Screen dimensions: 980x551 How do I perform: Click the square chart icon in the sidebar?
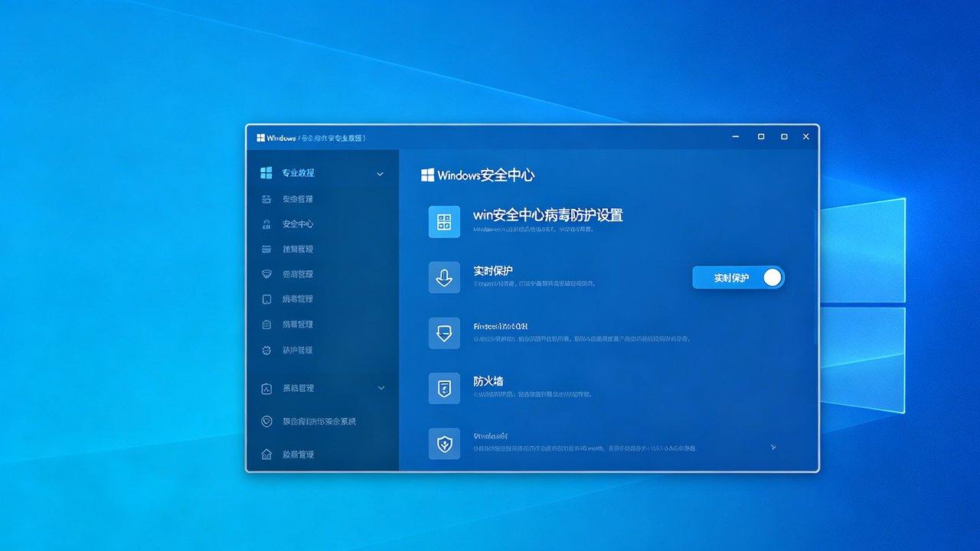click(x=266, y=389)
